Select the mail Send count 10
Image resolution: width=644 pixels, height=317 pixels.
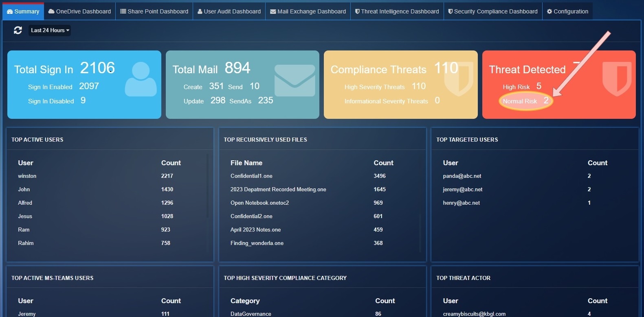tap(255, 86)
